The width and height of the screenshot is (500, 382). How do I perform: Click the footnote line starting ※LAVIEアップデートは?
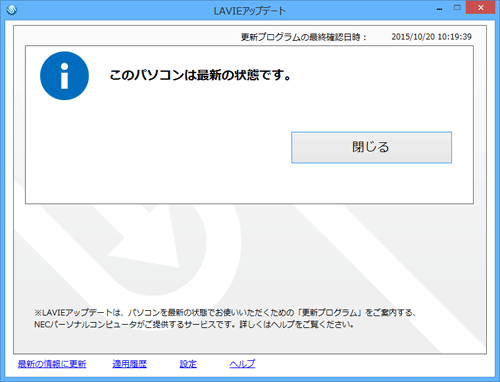pos(225,313)
